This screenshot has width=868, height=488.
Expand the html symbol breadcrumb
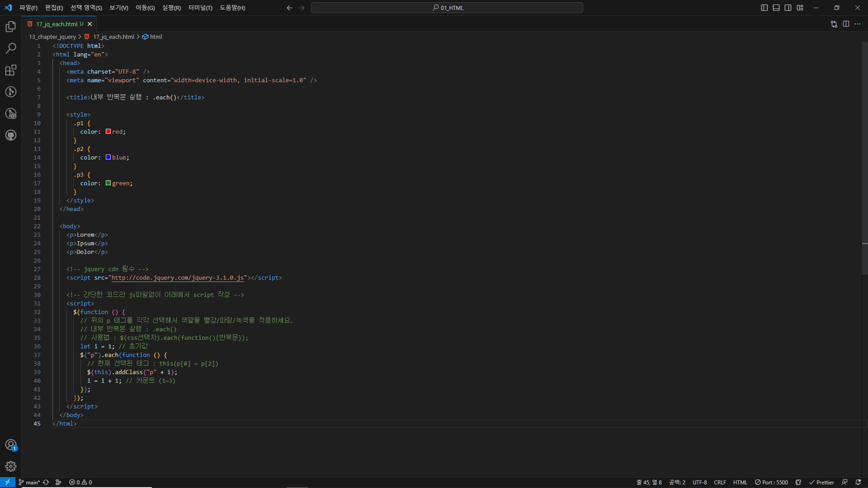(156, 37)
